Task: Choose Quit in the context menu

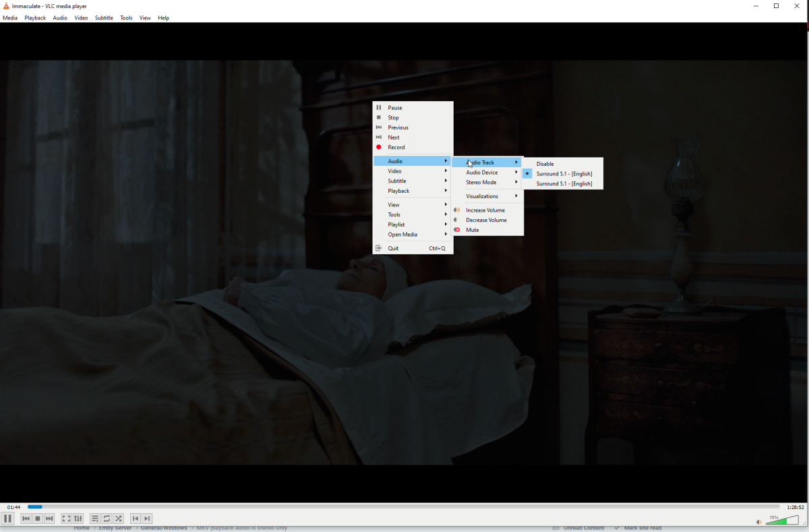Action: [x=413, y=248]
